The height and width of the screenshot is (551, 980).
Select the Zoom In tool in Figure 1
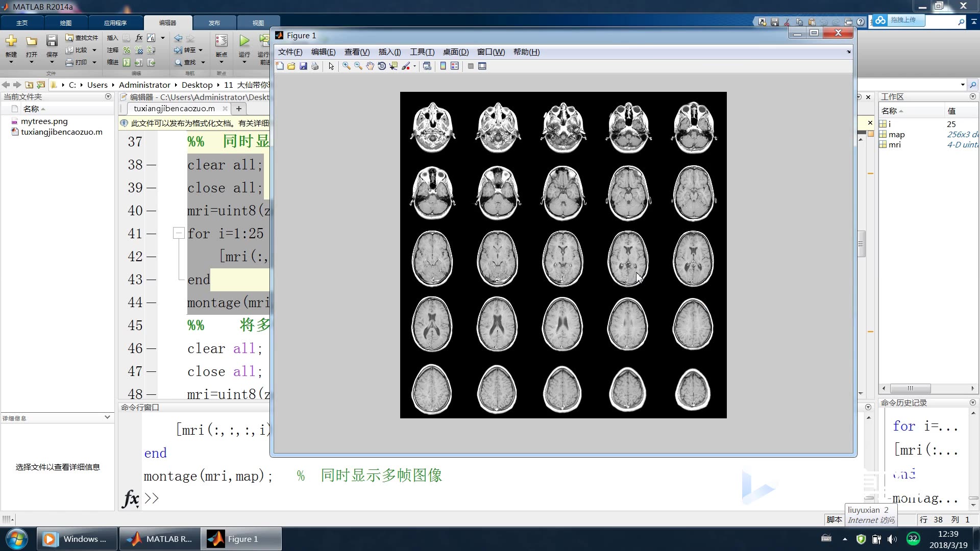[346, 66]
